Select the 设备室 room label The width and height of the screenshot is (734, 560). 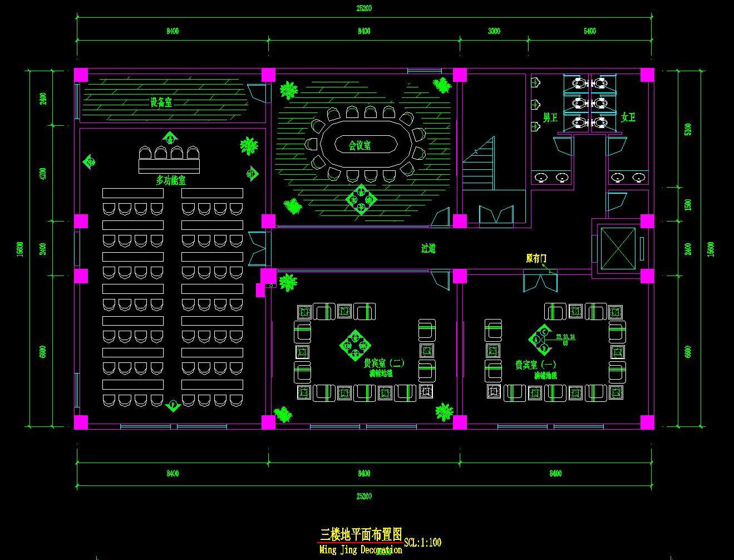pos(161,102)
